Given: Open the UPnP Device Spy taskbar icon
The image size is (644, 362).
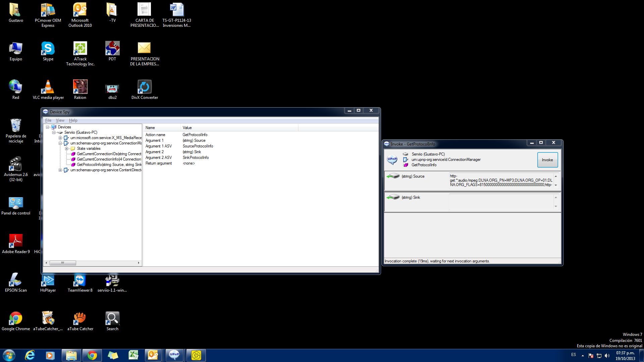Looking at the screenshot, I should coord(174,355).
